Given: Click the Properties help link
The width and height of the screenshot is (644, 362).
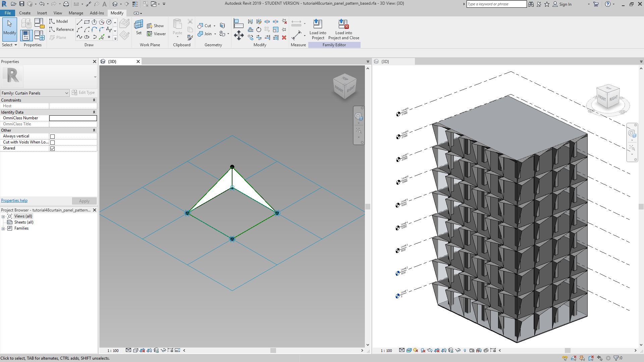Looking at the screenshot, I should coord(14,200).
